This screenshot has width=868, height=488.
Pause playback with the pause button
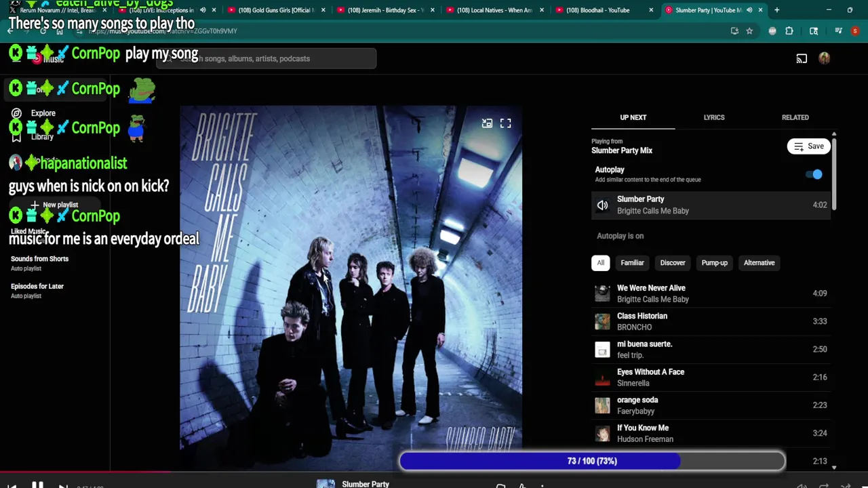coord(37,485)
